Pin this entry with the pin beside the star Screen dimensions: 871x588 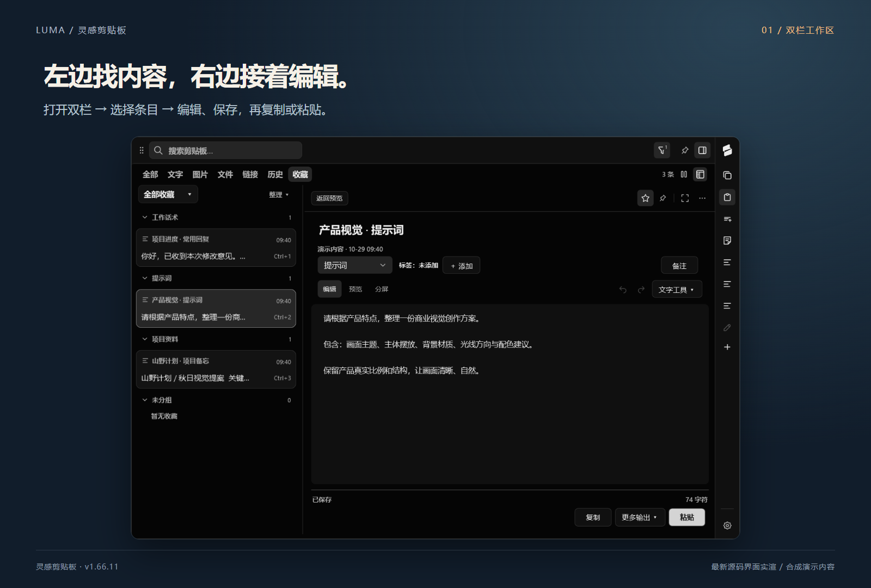(x=663, y=198)
